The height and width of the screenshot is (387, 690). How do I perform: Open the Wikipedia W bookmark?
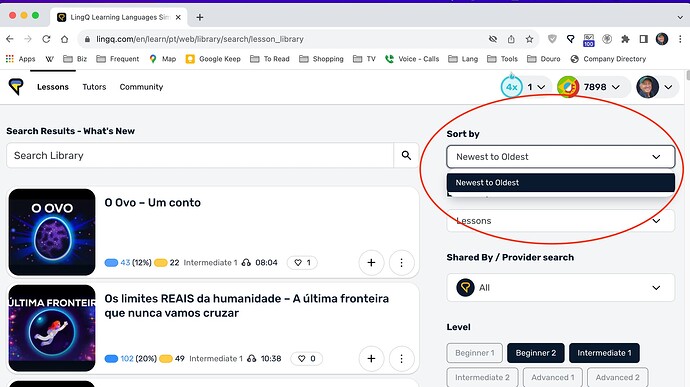[49, 59]
